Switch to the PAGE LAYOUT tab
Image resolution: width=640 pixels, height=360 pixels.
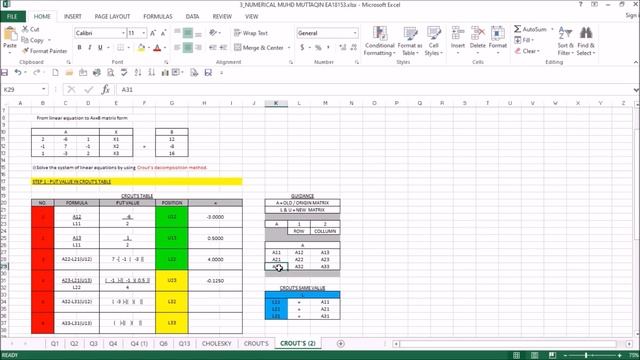(112, 16)
